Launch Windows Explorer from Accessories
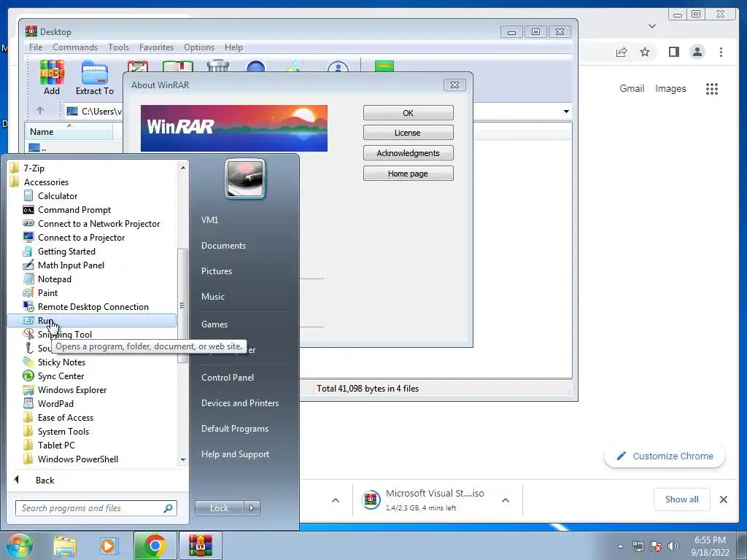Screen dimensions: 747x560 [x=72, y=389]
